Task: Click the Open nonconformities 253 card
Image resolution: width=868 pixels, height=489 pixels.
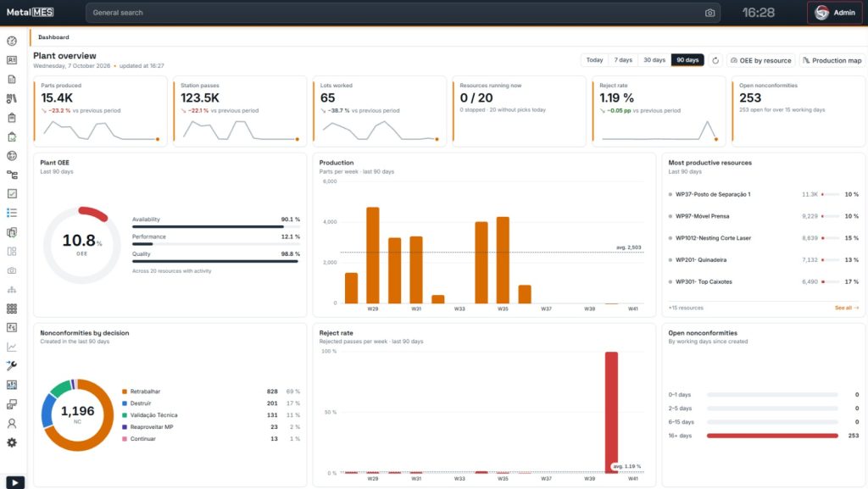Action: [x=798, y=111]
